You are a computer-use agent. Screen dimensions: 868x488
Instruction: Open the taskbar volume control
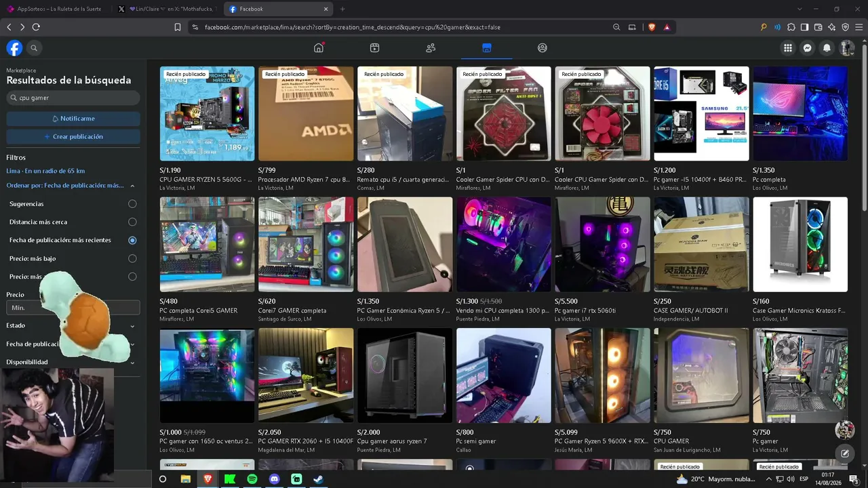coord(790,479)
